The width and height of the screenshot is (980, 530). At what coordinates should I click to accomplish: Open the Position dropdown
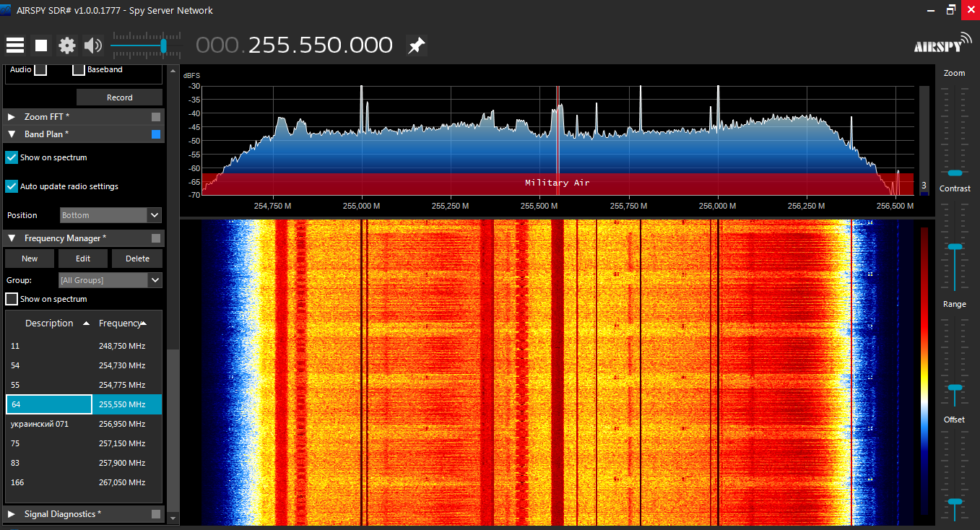[x=110, y=214]
